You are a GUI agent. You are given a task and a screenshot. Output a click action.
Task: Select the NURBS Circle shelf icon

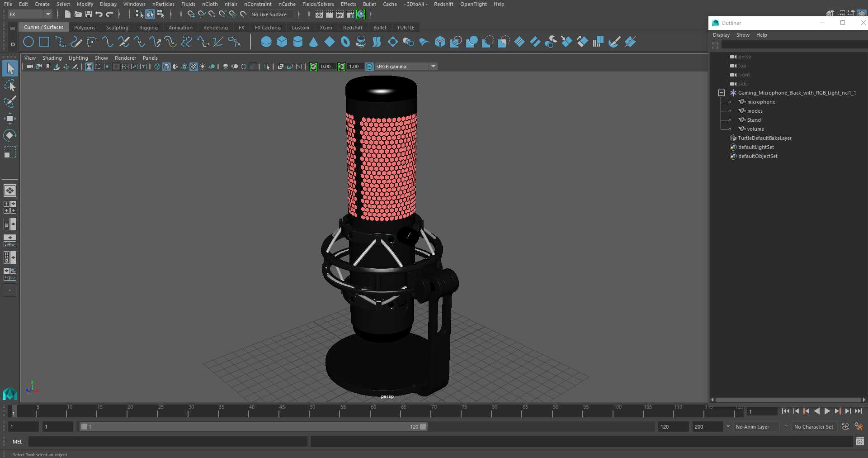pyautogui.click(x=28, y=42)
